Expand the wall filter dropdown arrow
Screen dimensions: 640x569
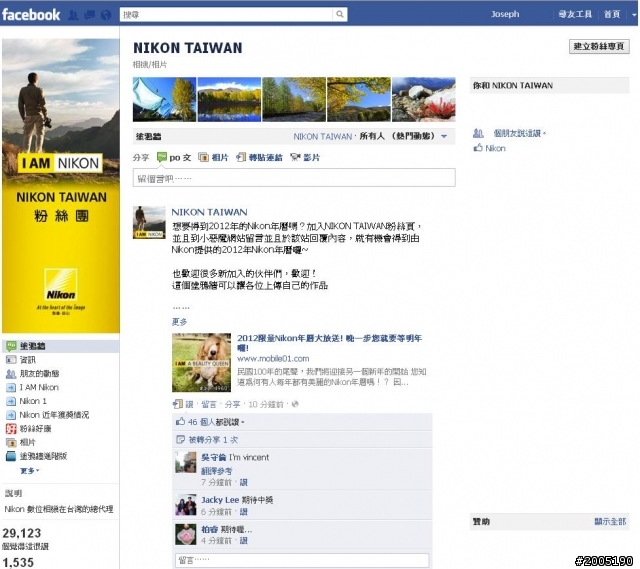coord(444,136)
